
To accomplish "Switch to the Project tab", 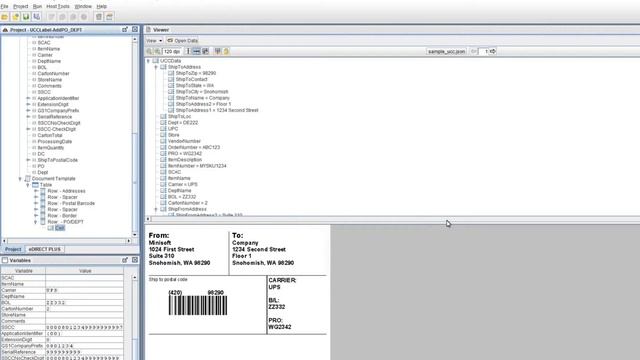I will click(13, 249).
